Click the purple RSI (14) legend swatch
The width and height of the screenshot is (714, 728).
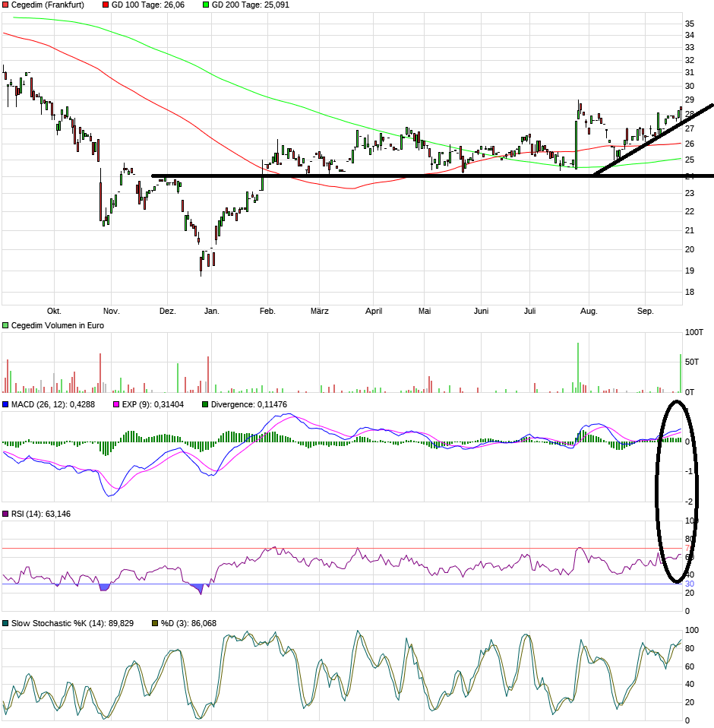pos(5,514)
